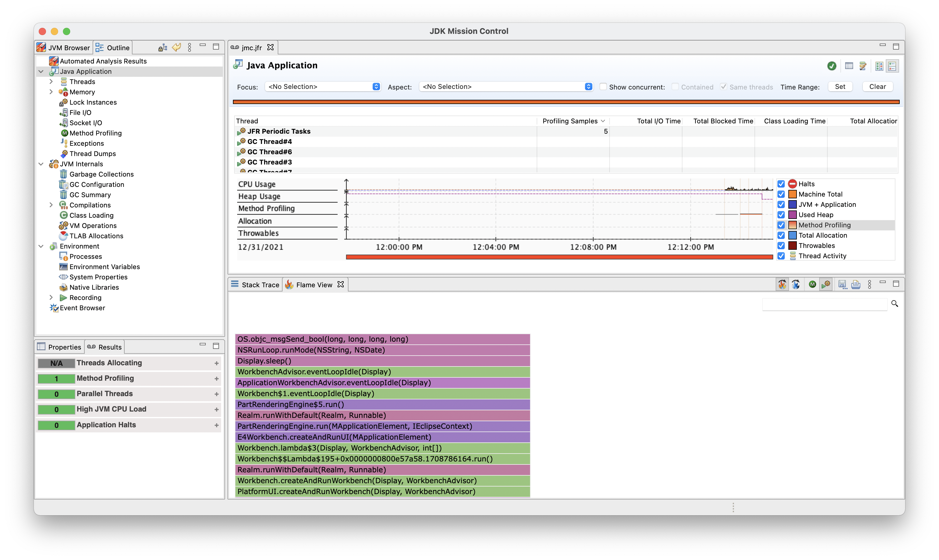
Task: Open Memory page icon
Action: pos(63,92)
